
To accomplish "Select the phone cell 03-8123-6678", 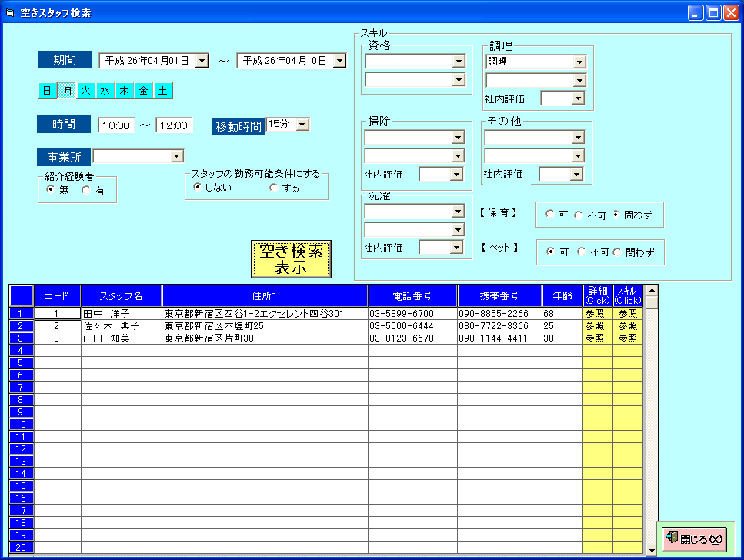I will click(x=412, y=338).
